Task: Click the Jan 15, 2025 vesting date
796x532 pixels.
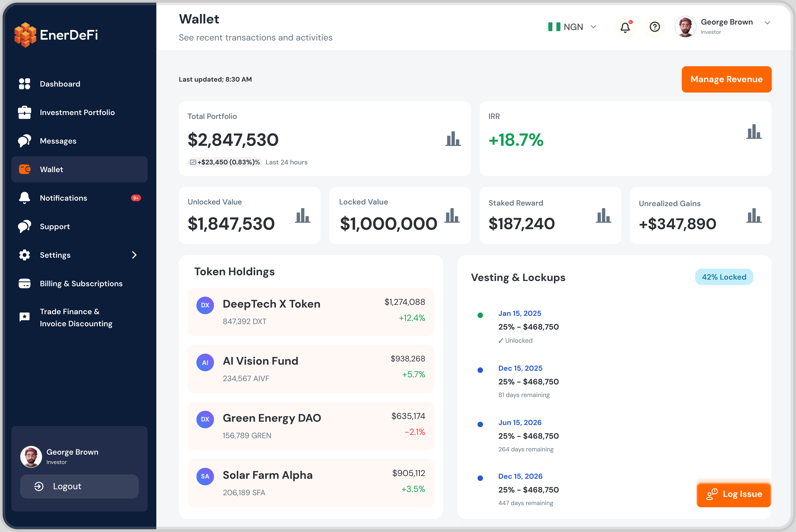Action: click(x=520, y=313)
